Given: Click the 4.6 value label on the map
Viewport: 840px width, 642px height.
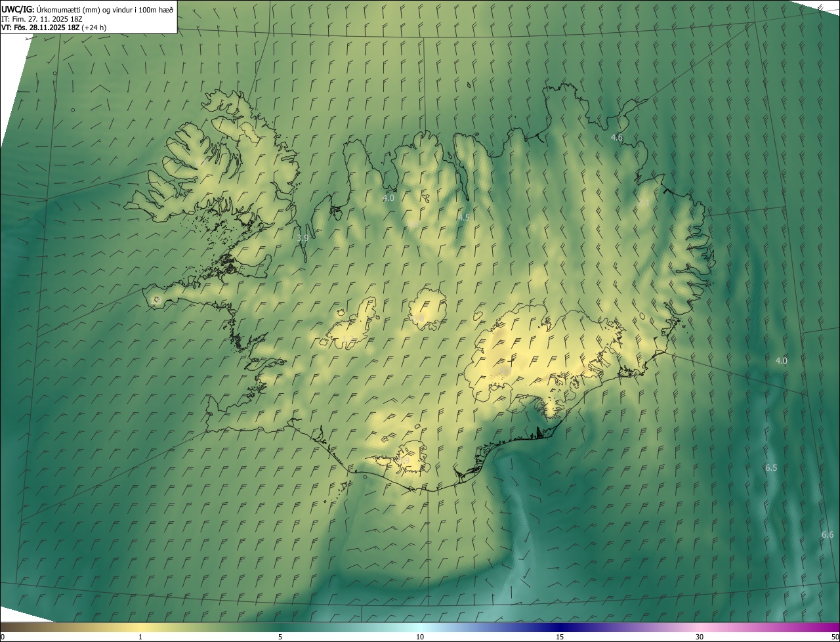Looking at the screenshot, I should pyautogui.click(x=616, y=137).
